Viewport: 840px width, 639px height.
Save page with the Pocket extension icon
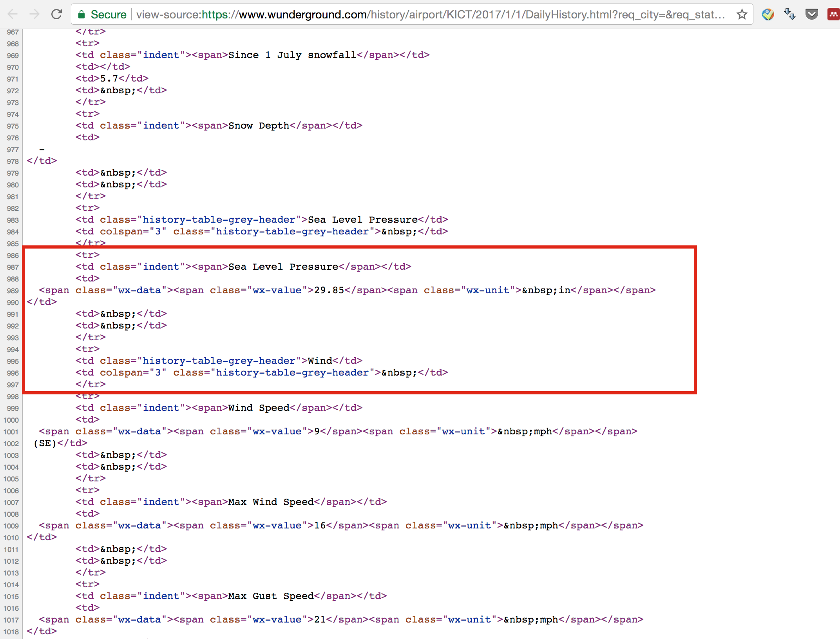point(811,15)
